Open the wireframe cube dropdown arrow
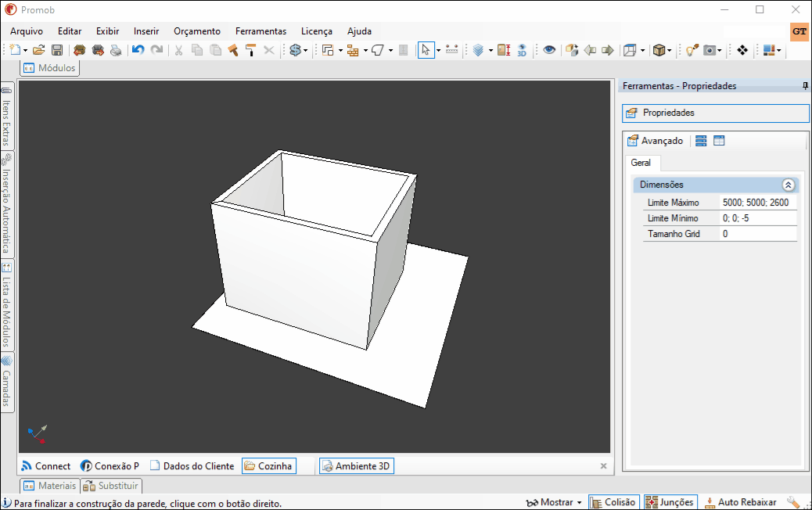The image size is (812, 510). 643,50
